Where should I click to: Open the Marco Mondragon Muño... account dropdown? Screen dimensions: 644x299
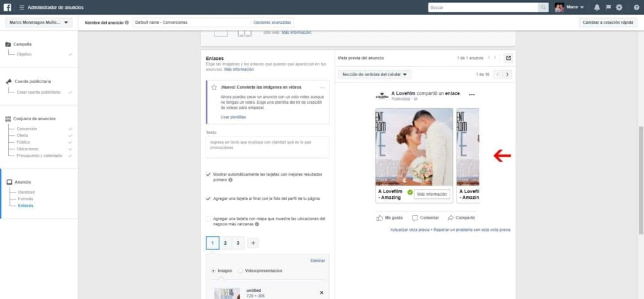39,23
